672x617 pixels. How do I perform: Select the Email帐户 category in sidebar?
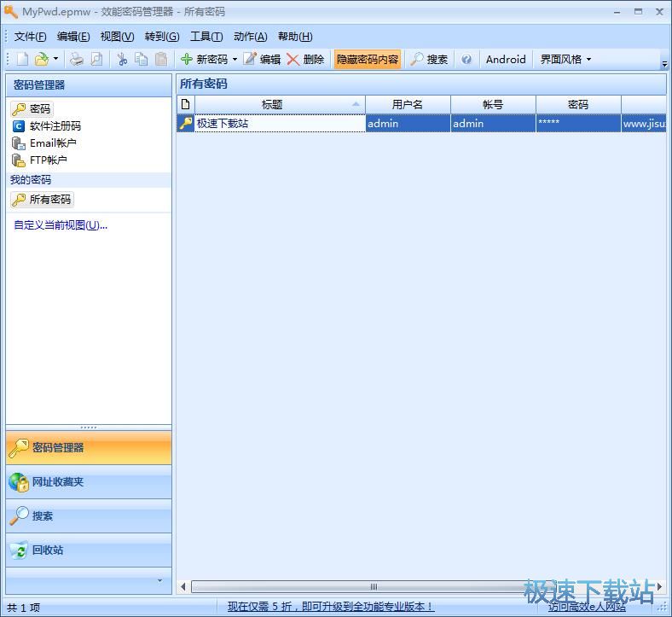click(52, 143)
